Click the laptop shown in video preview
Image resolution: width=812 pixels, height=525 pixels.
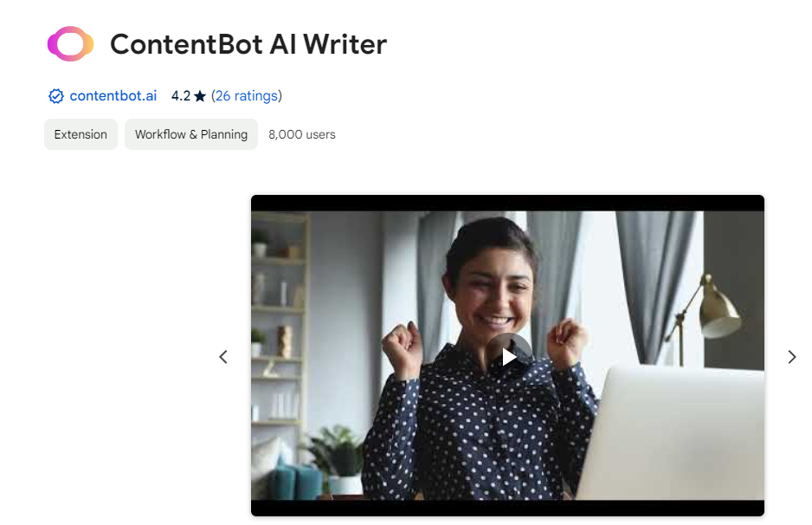click(673, 433)
